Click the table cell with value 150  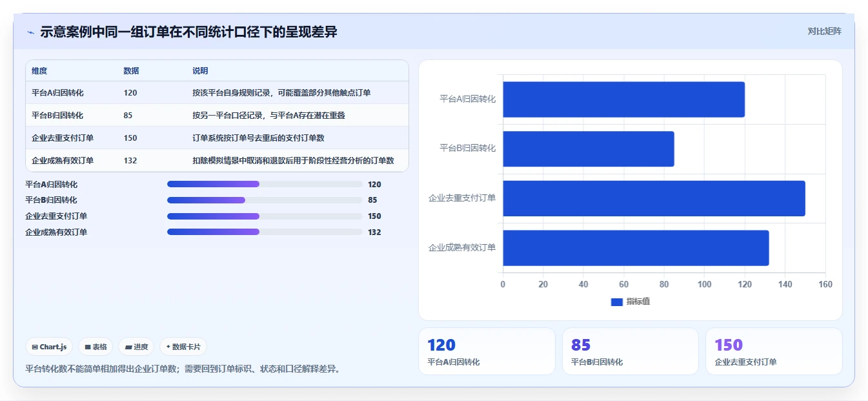click(x=130, y=138)
